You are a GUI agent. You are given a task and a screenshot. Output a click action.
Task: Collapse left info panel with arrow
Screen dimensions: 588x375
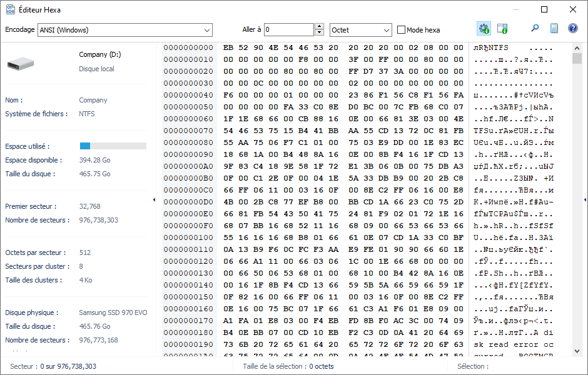pos(154,199)
